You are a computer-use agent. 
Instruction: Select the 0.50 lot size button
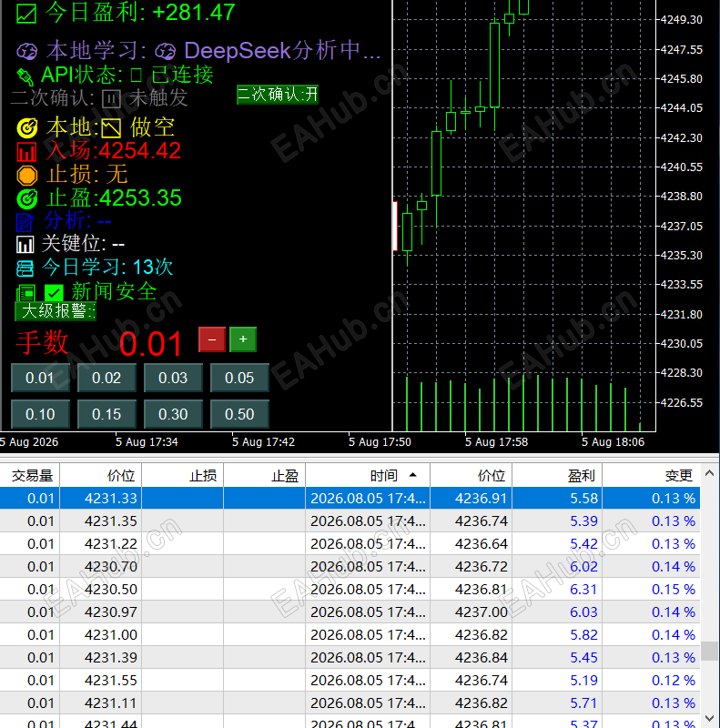click(239, 414)
